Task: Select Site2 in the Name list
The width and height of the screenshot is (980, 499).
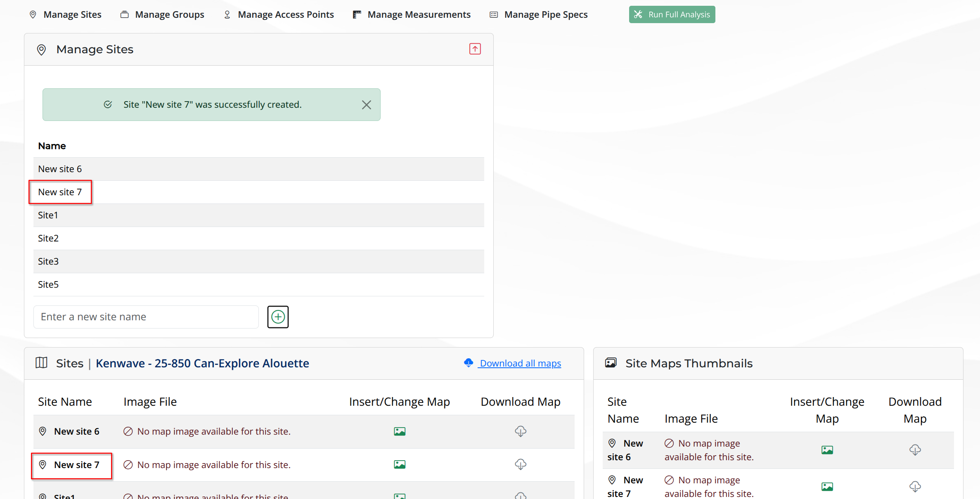Action: pos(259,238)
